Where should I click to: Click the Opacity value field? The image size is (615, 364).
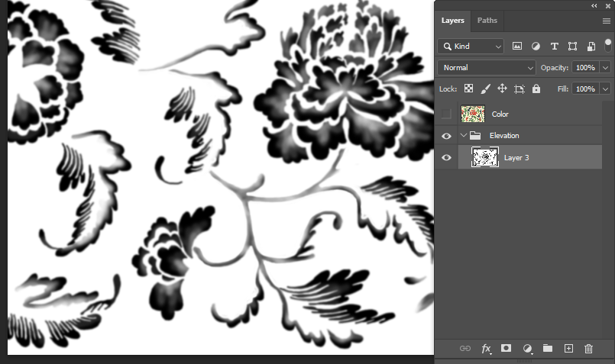point(586,68)
